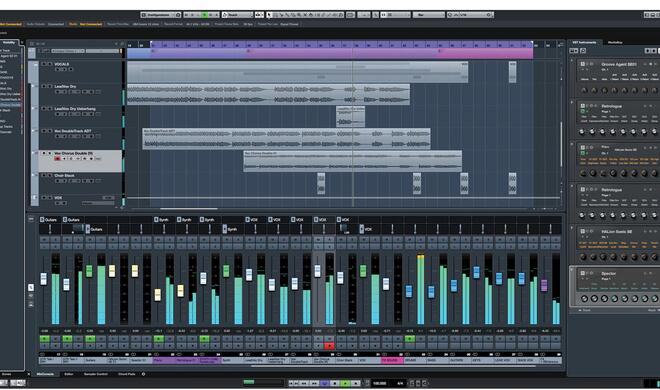Click the Spector instrument name

[x=609, y=273]
